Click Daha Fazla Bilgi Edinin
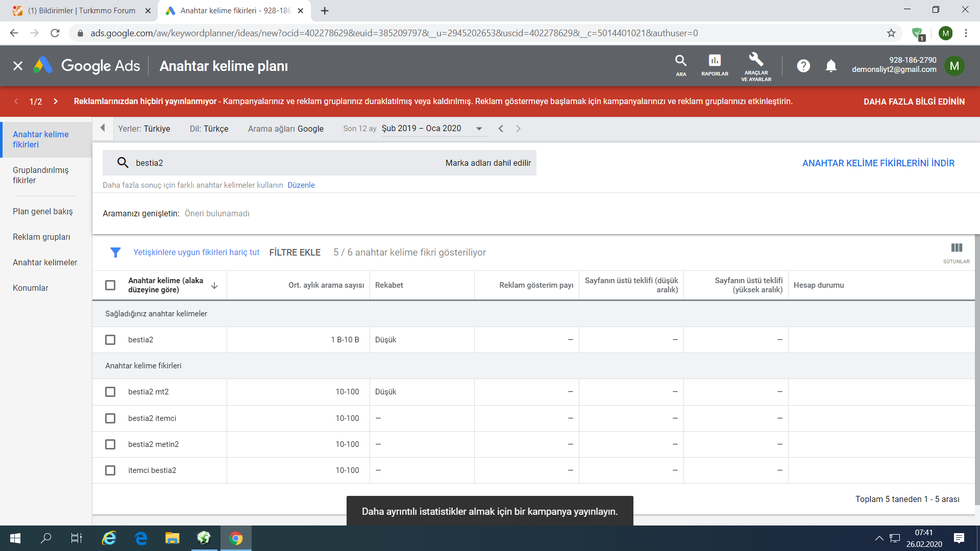The height and width of the screenshot is (551, 980). tap(914, 102)
